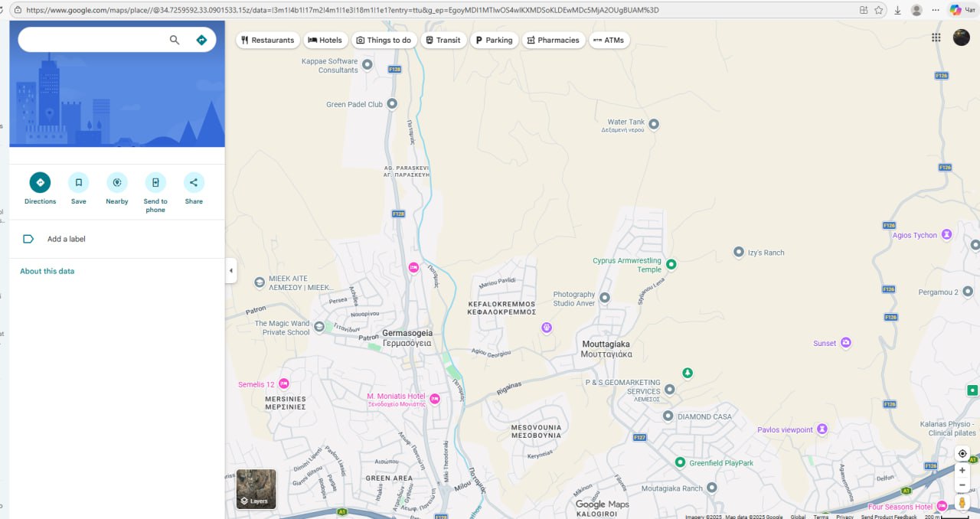
Task: Open the About this data link
Action: [x=47, y=271]
